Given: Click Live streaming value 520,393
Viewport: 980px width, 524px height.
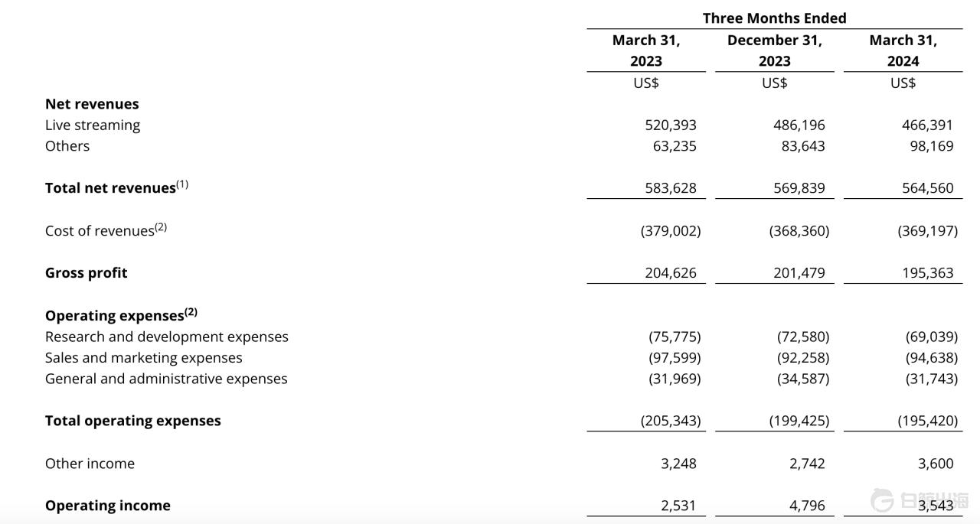Looking at the screenshot, I should coord(671,125).
